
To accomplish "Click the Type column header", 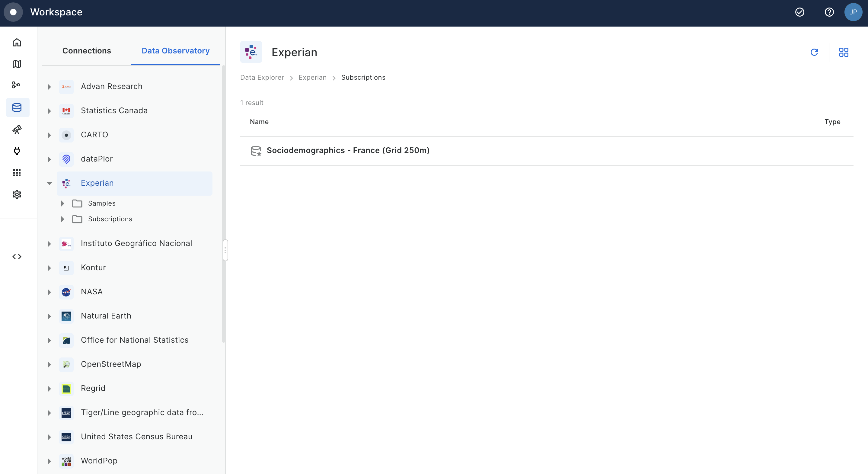I will (832, 122).
